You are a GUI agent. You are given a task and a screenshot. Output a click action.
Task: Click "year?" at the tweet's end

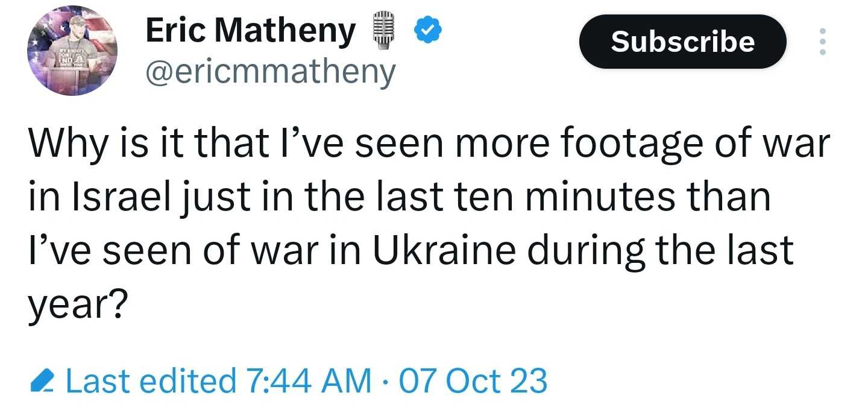click(x=77, y=303)
